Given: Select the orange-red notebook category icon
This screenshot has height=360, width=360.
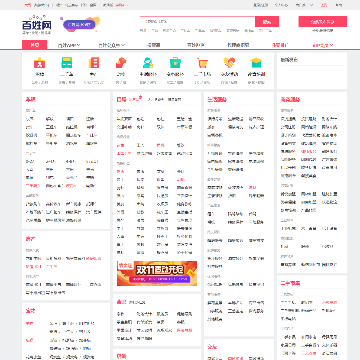Looking at the screenshot, I should click(x=94, y=63).
